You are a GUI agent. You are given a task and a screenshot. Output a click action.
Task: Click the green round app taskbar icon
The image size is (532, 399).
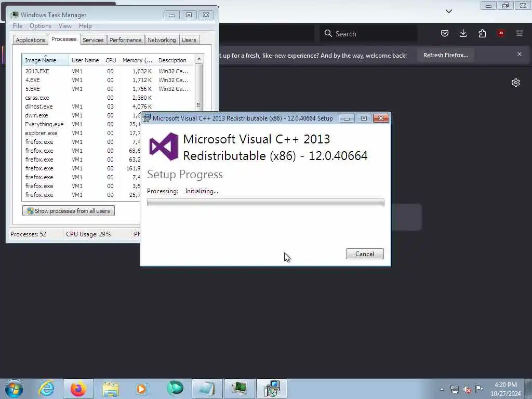tap(175, 388)
